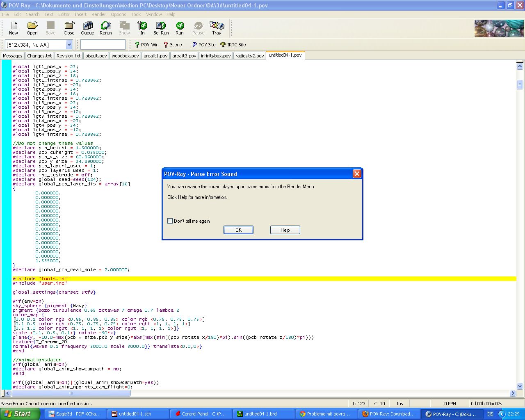Open the Options menu

pos(119,14)
